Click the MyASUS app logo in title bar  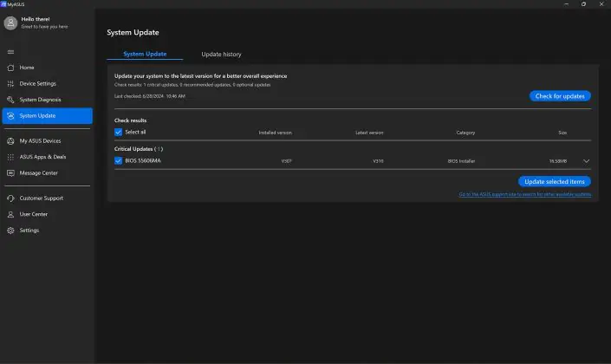coord(3,3)
